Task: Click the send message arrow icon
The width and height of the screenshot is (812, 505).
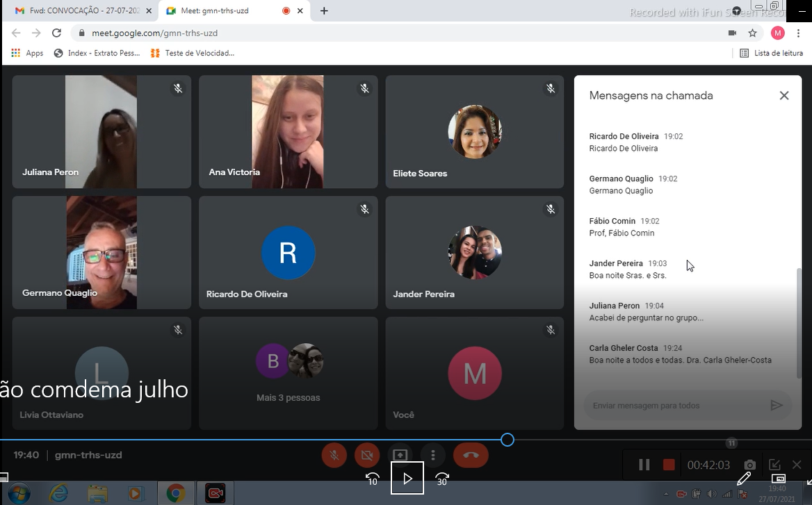Action: (777, 406)
